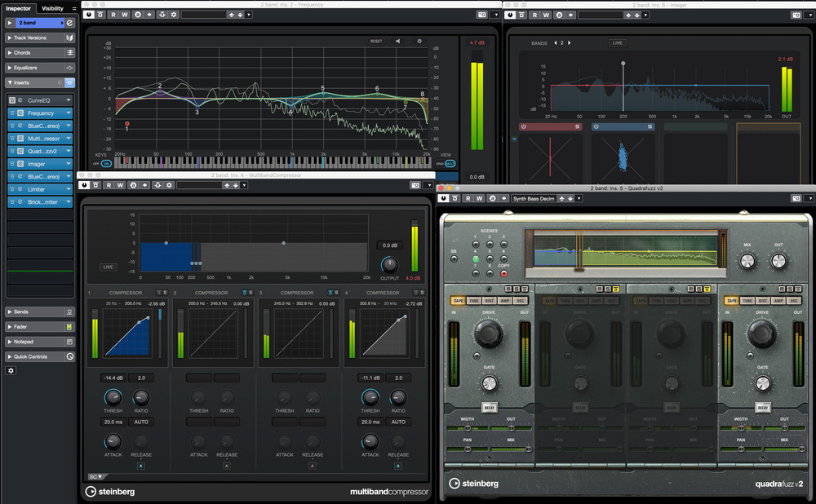Activate Imager band 1 red power button
The height and width of the screenshot is (504, 816).
point(524,126)
